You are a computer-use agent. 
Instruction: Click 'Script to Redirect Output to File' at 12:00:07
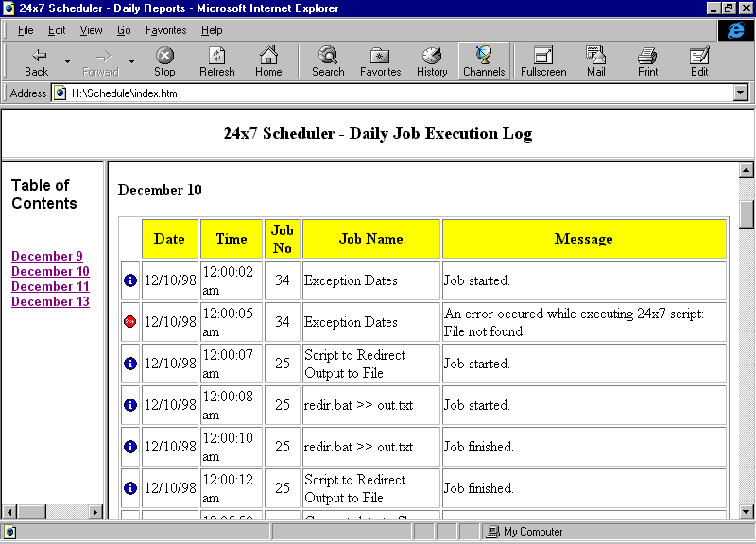tap(355, 364)
